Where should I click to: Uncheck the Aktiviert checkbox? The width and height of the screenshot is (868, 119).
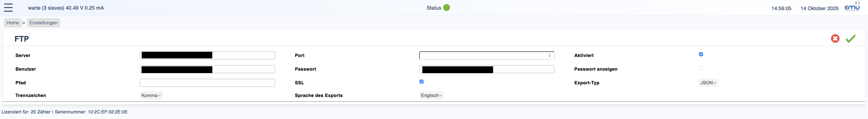pyautogui.click(x=701, y=54)
